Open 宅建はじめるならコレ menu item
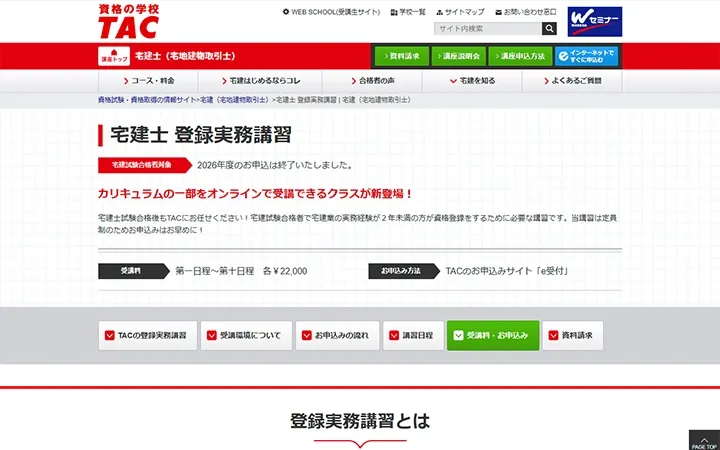Viewport: 720px width, 450px height. 260,81
